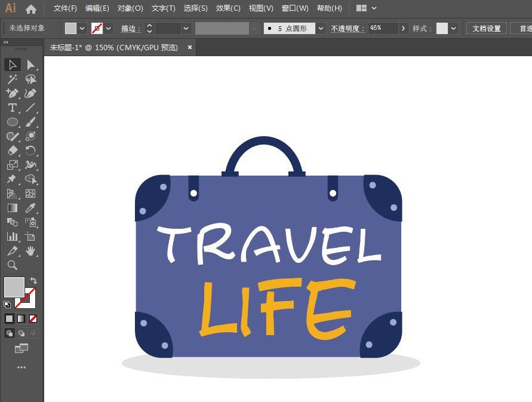Change the screen mode
This screenshot has width=532, height=402.
tap(21, 348)
